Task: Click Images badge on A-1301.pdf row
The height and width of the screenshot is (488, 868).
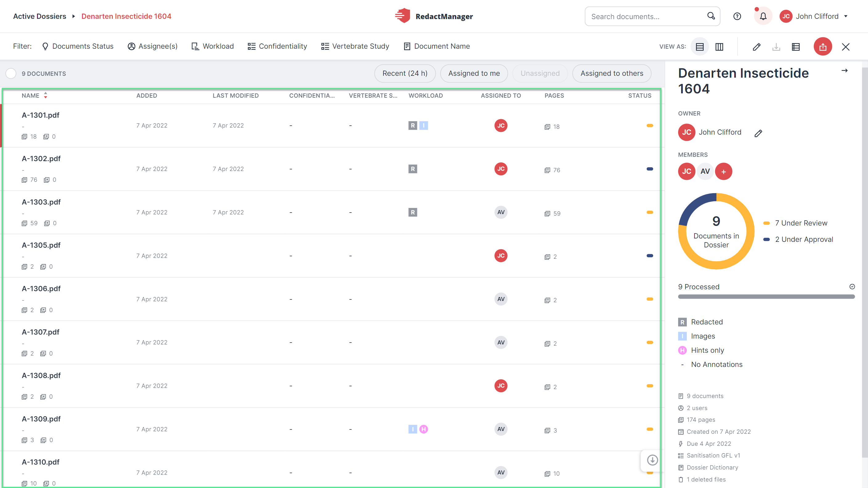Action: coord(423,126)
